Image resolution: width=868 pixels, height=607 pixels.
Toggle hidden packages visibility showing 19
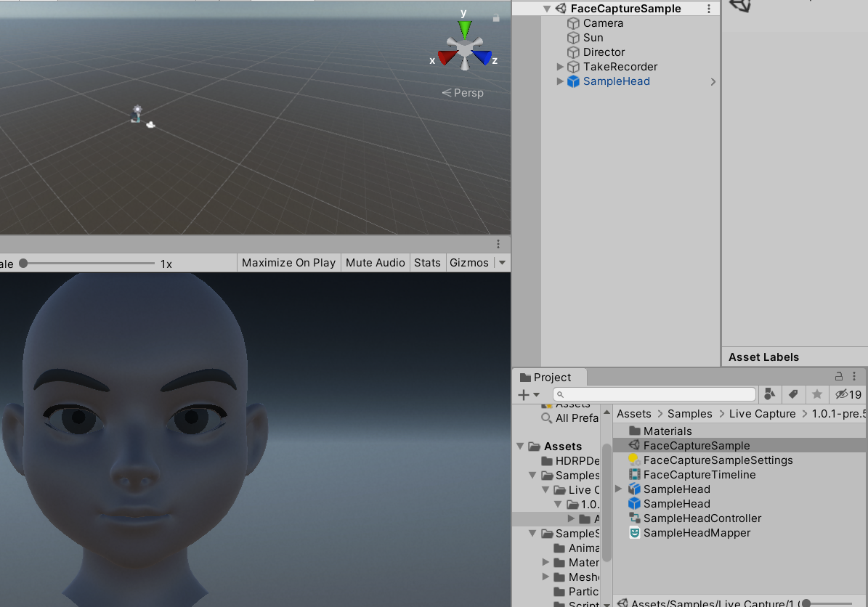848,394
